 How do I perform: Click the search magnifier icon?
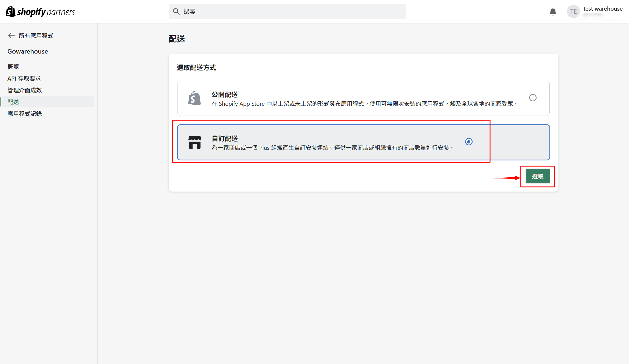pos(176,11)
